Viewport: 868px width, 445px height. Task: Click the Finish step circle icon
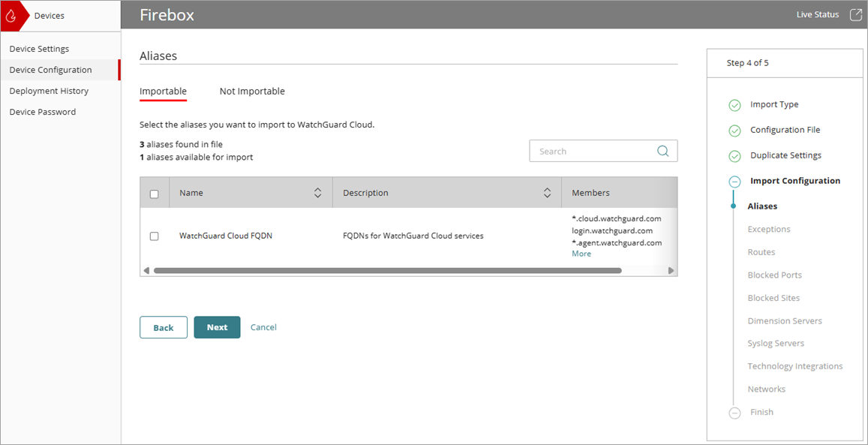(x=734, y=413)
